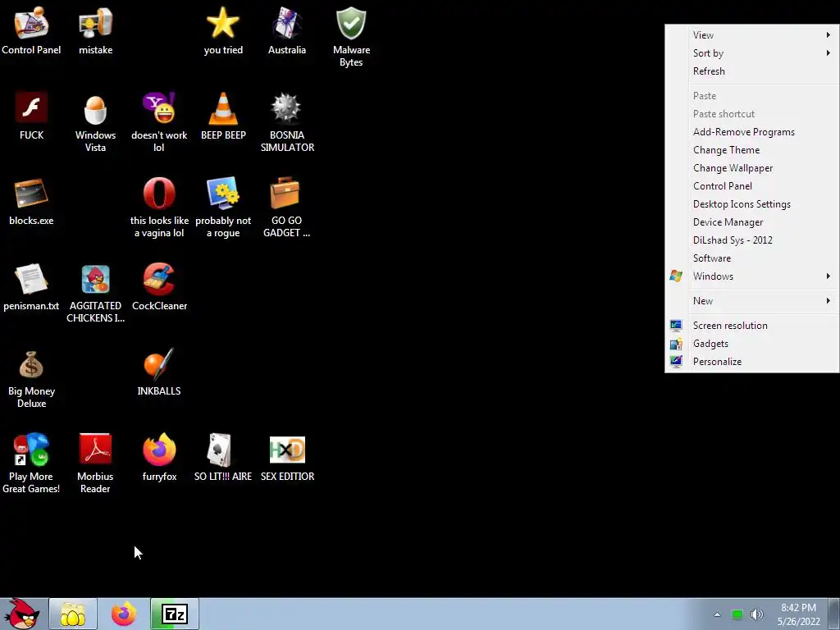
Task: Click the 'you tried' star icon
Action: tap(223, 31)
